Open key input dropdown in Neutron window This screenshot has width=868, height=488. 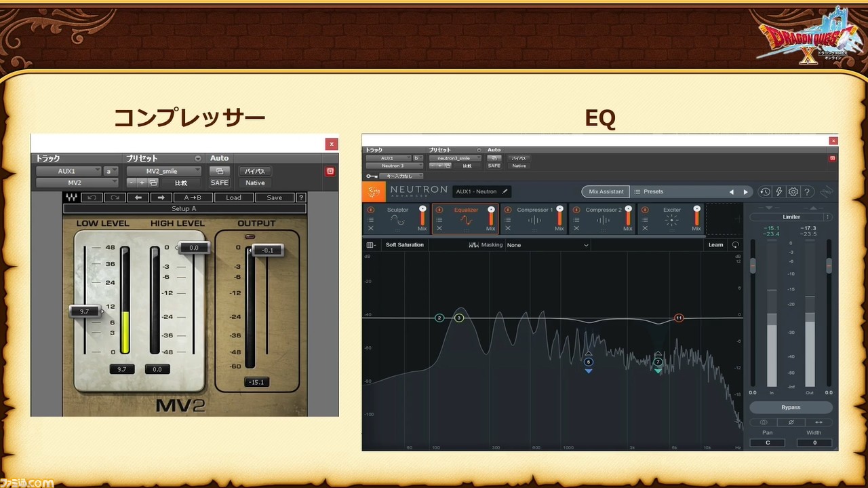pyautogui.click(x=401, y=176)
